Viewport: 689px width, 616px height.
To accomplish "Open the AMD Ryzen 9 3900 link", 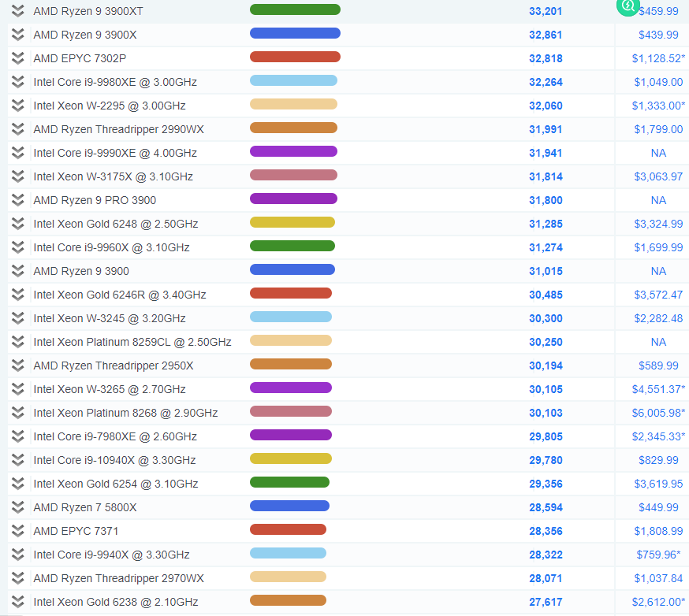I will (x=81, y=271).
